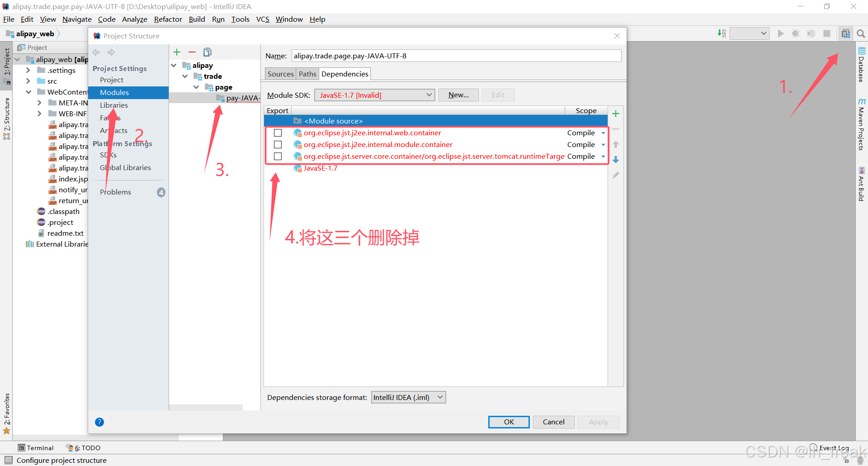
Task: Change scope of module.container dependency
Action: click(586, 145)
